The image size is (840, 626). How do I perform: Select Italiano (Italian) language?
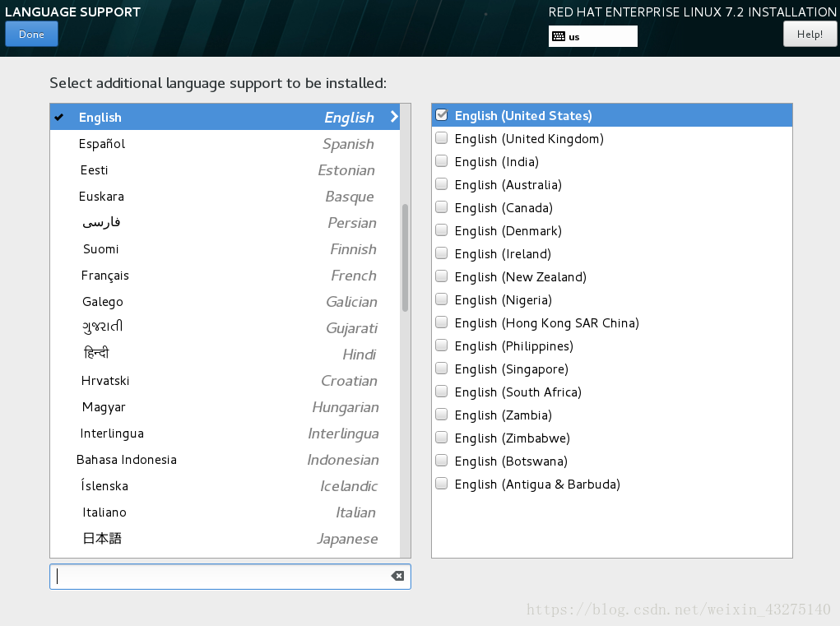tap(225, 512)
